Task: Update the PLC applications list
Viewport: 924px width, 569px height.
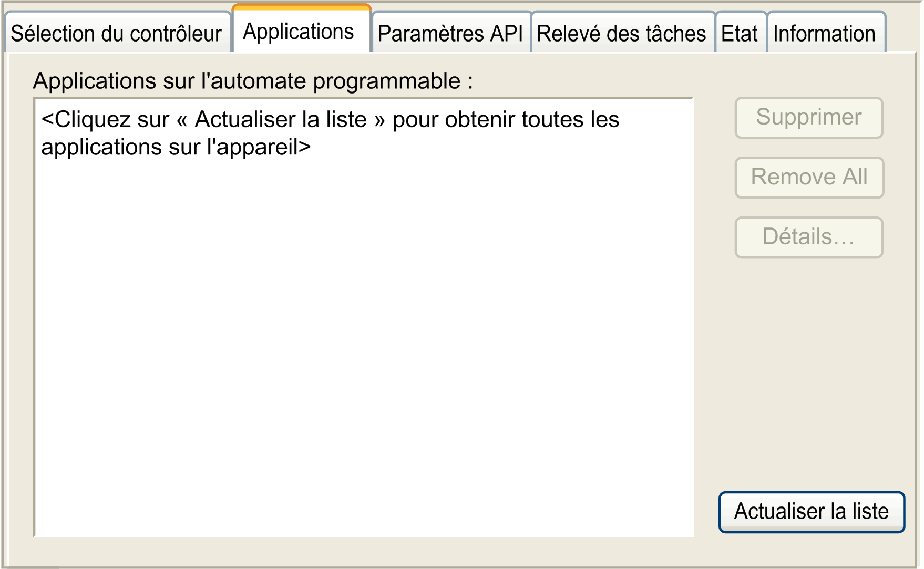Action: point(812,512)
